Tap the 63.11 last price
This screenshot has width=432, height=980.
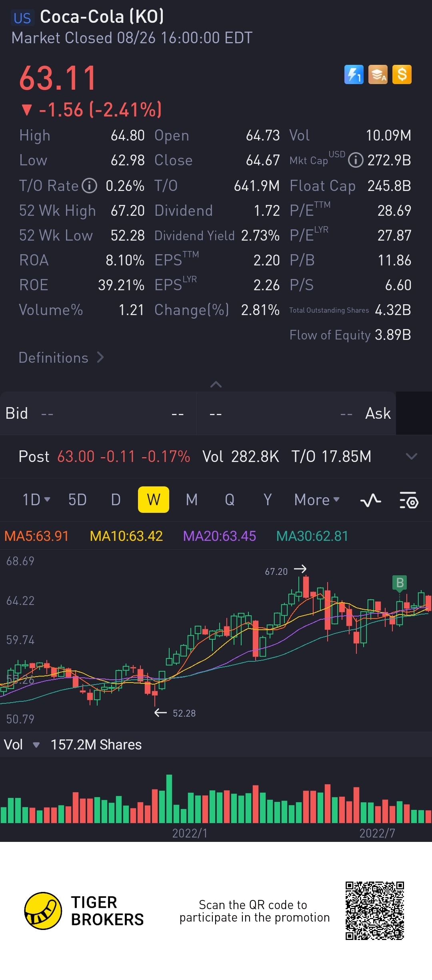tap(58, 78)
